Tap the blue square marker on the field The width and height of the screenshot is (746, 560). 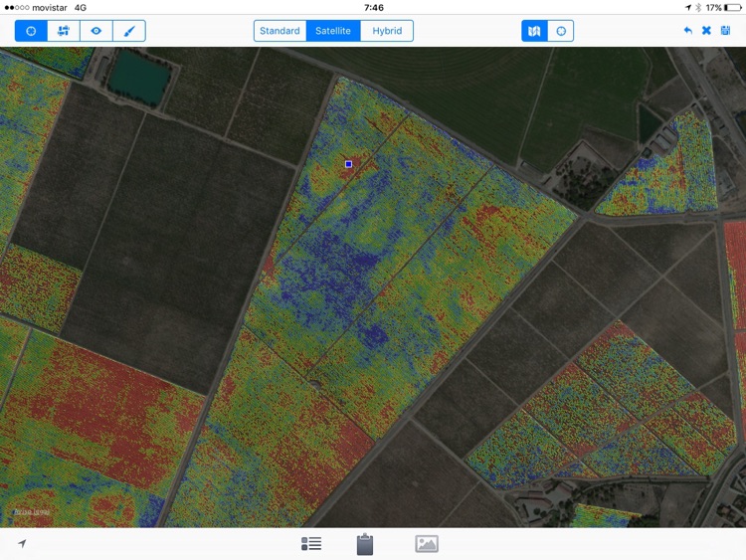348,164
